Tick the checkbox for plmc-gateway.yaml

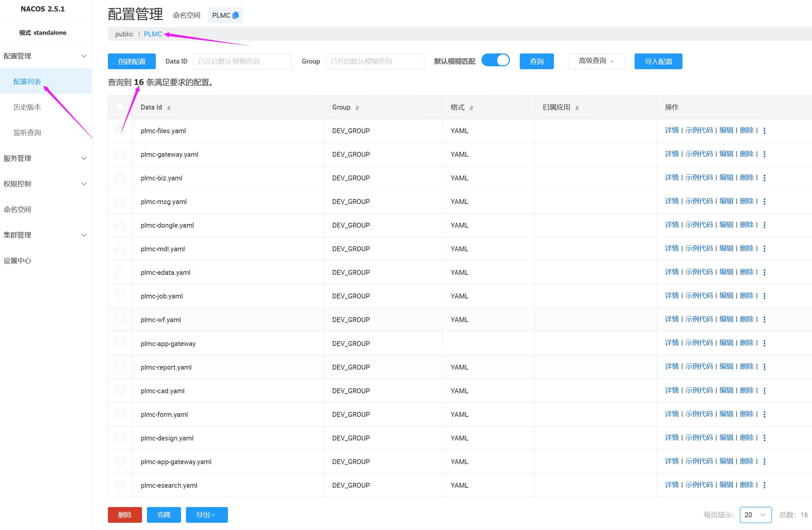coord(120,154)
